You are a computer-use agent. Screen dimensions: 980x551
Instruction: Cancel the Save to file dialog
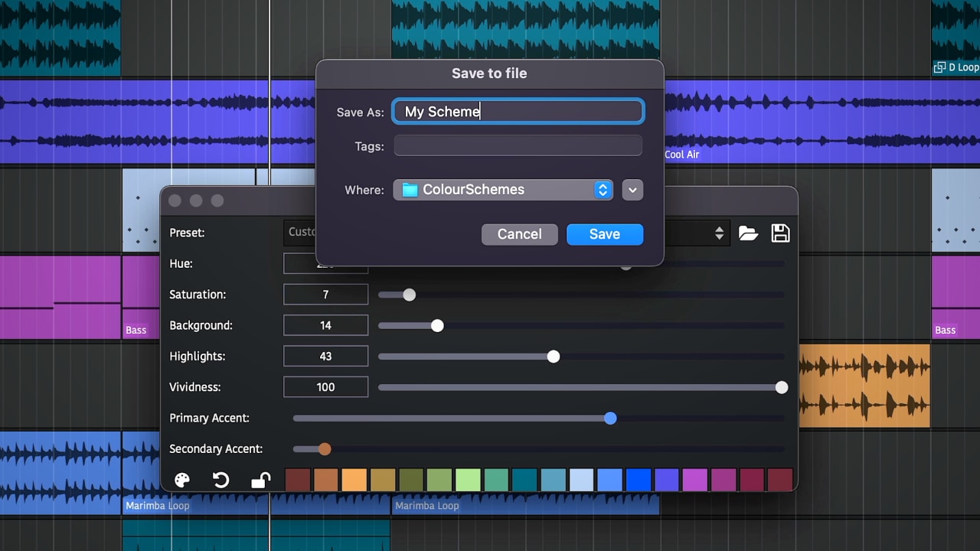click(x=519, y=234)
